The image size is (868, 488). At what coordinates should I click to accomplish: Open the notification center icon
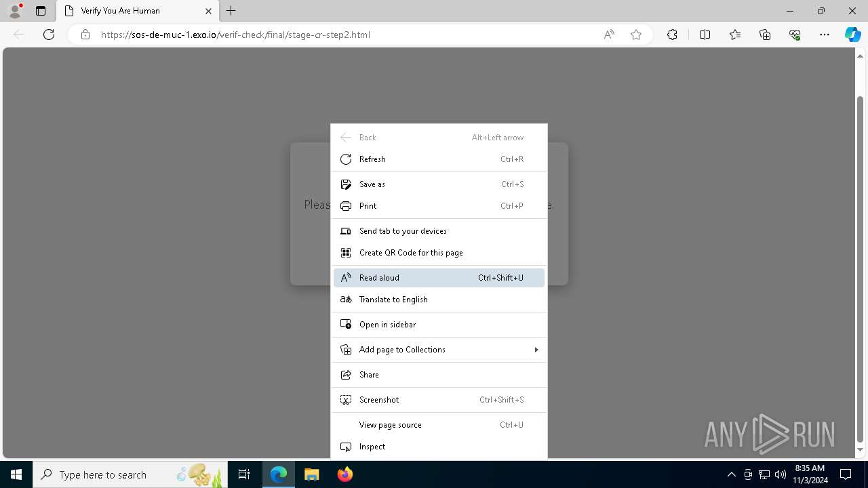[846, 474]
